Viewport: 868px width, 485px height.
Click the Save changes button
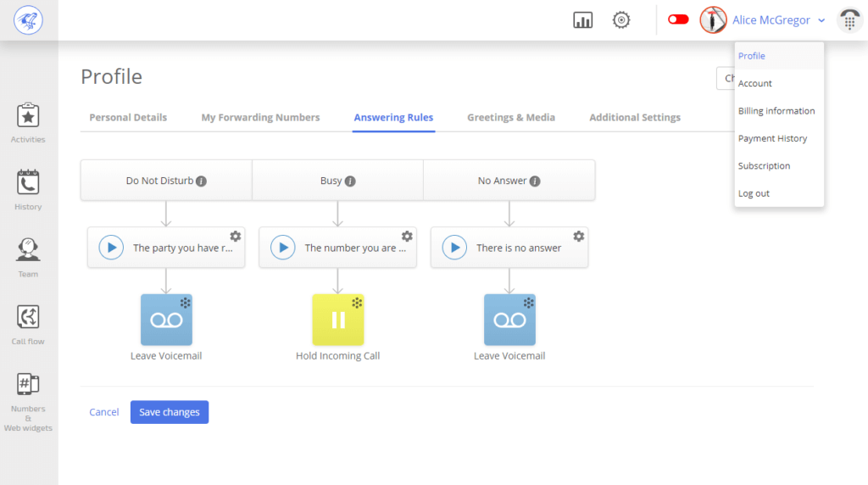pyautogui.click(x=170, y=412)
